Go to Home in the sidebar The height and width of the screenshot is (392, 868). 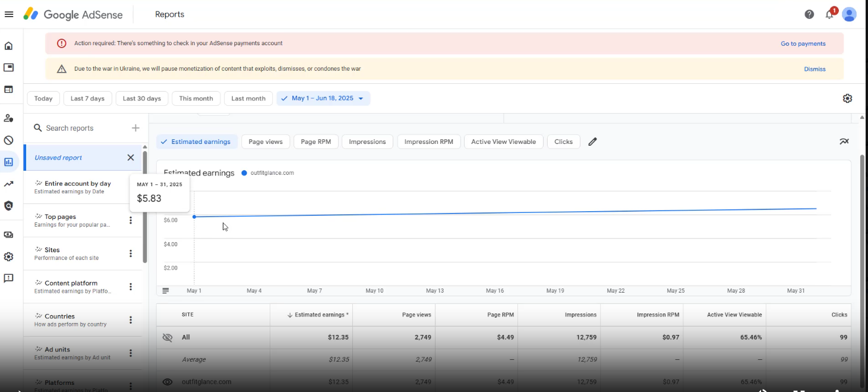[9, 46]
